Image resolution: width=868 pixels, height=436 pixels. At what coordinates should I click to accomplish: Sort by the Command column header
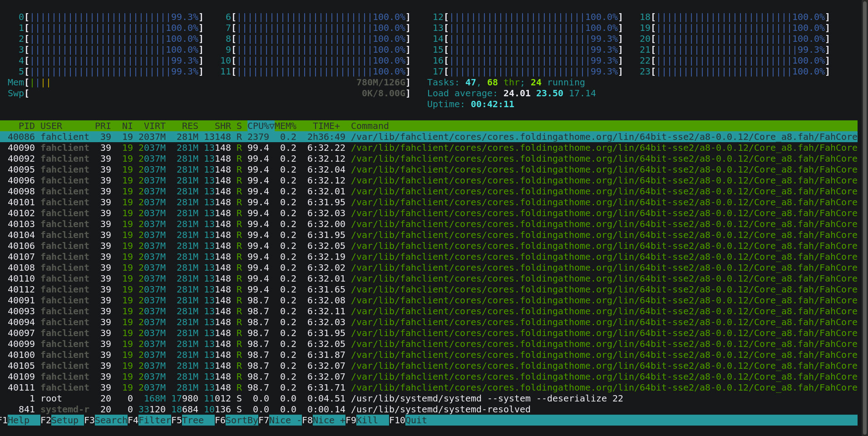point(370,126)
